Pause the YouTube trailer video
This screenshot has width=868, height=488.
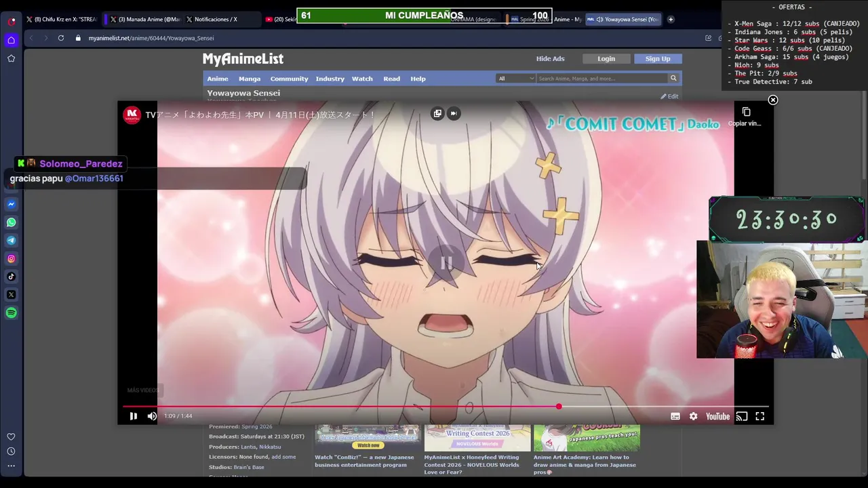(133, 416)
